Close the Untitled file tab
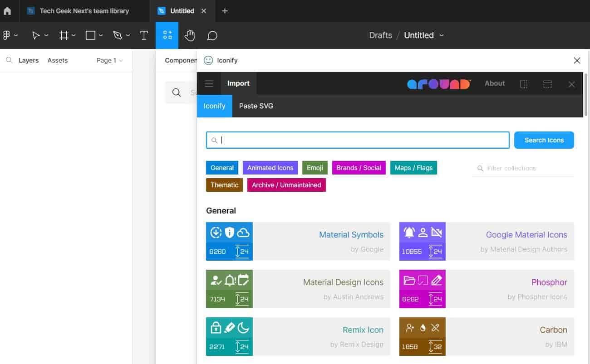 click(204, 11)
